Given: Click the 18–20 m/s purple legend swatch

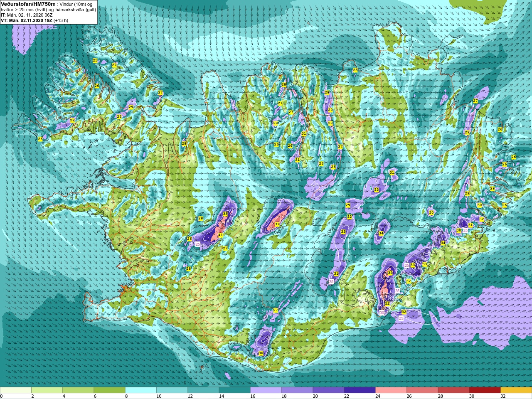Looking at the screenshot, I should click(x=297, y=390).
